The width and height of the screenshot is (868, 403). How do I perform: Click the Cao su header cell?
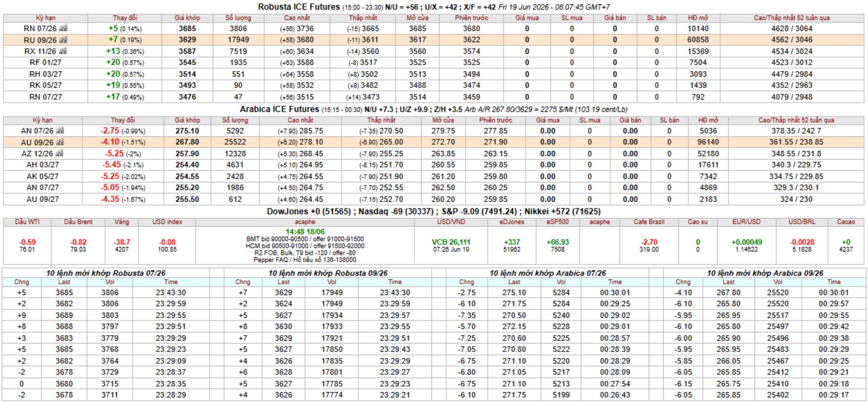pos(698,222)
